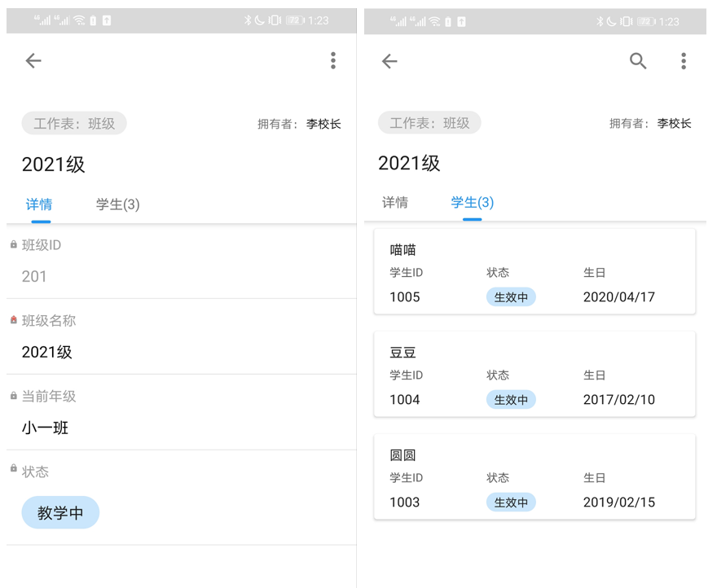Open the search icon on the student list
Screen dimensions: 717x588
[x=638, y=60]
